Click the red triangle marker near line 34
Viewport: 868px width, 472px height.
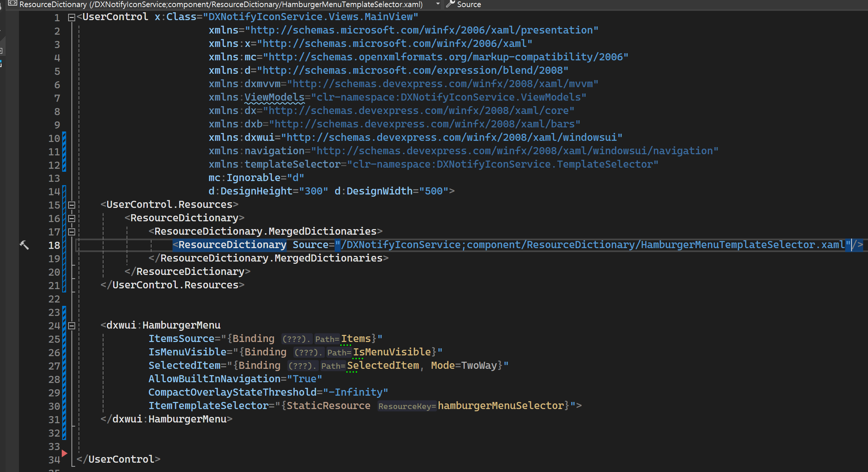[x=64, y=453]
